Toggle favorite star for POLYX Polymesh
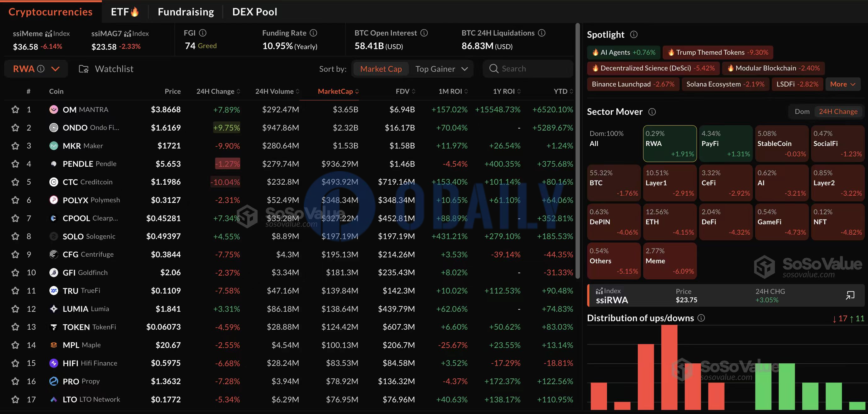 pyautogui.click(x=15, y=200)
